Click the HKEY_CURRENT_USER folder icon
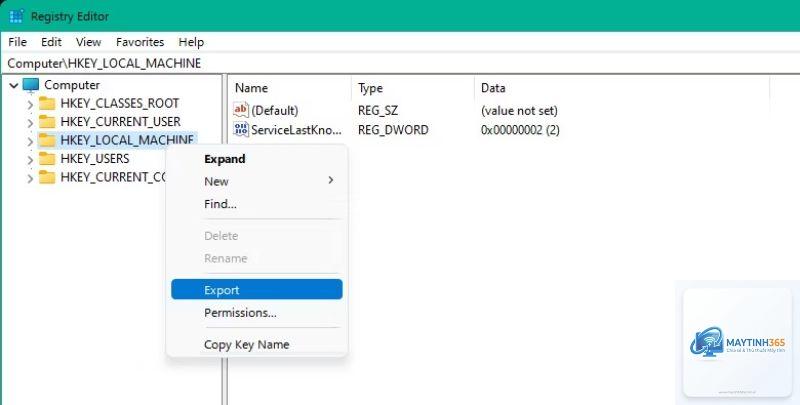 click(47, 122)
